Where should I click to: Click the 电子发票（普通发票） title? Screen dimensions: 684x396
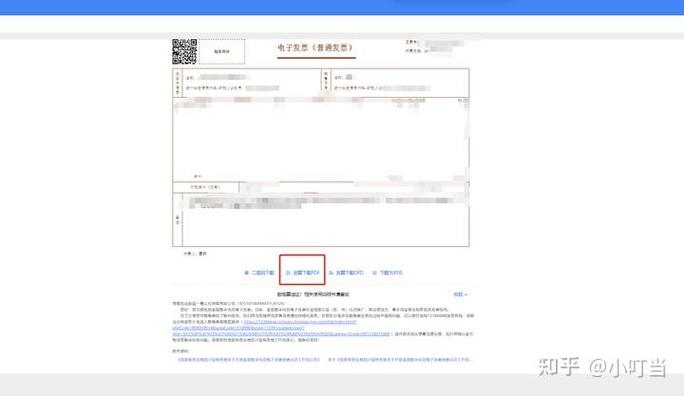pyautogui.click(x=316, y=48)
